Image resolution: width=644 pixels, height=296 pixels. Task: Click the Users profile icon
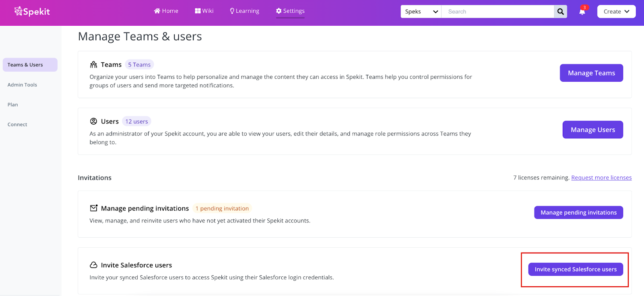coord(93,121)
